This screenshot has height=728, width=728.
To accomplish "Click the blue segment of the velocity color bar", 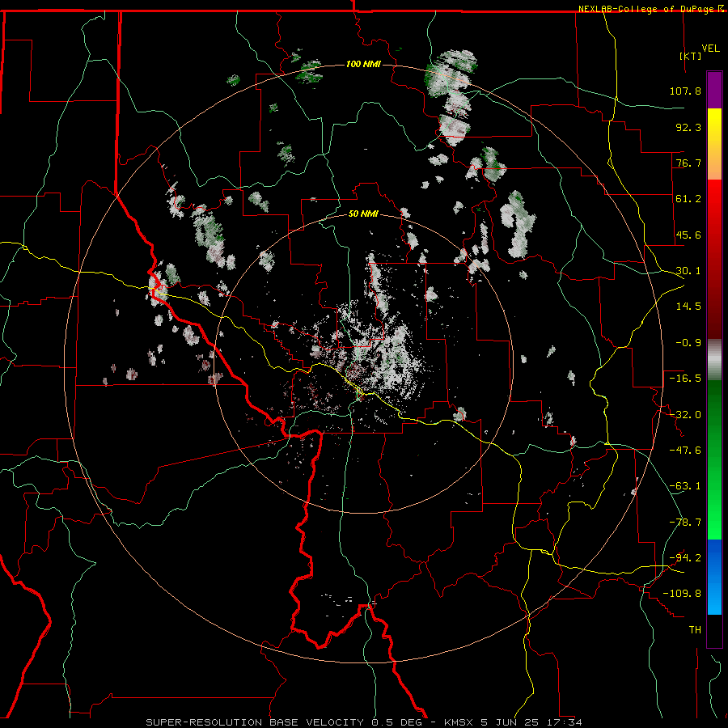I will (x=714, y=577).
